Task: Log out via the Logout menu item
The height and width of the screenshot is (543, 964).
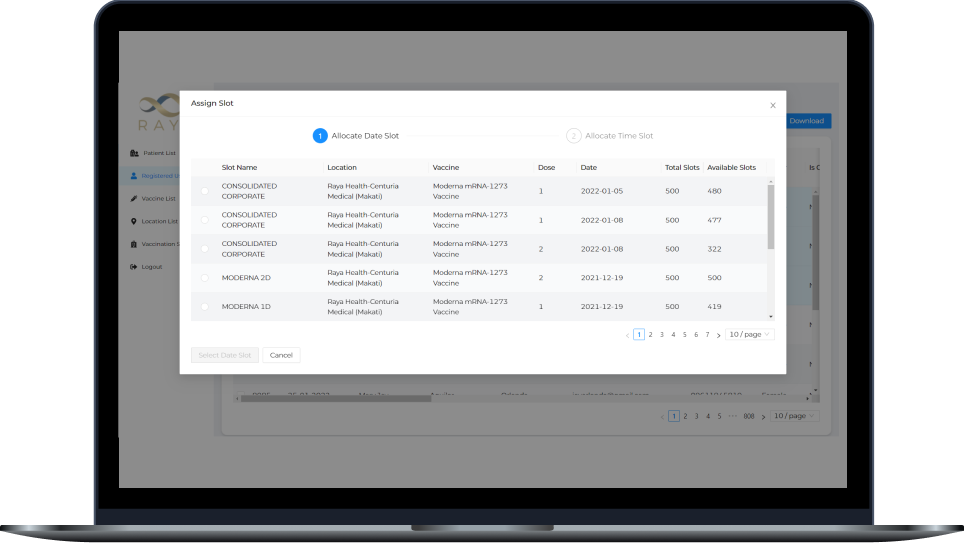Action: coord(152,267)
